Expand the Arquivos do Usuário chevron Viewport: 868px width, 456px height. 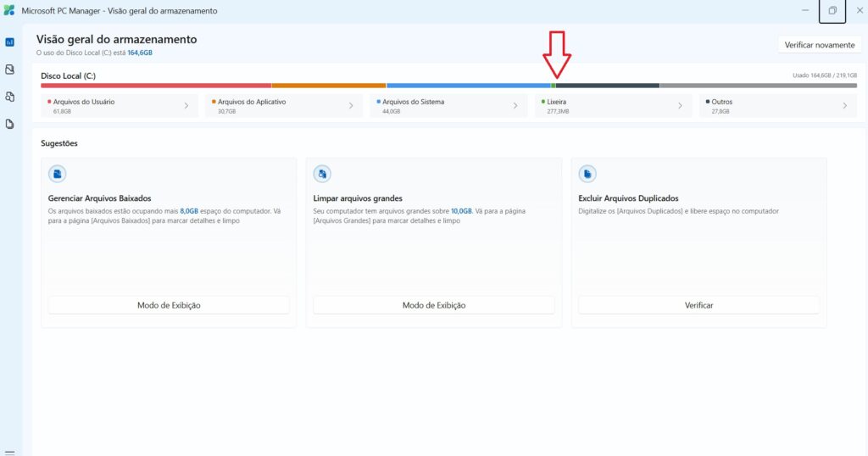pyautogui.click(x=186, y=106)
